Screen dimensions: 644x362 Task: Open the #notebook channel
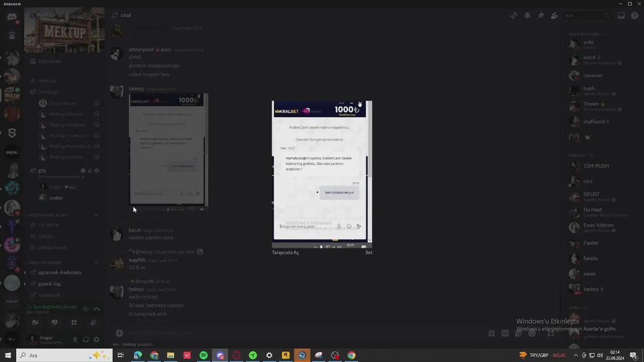tap(49, 295)
